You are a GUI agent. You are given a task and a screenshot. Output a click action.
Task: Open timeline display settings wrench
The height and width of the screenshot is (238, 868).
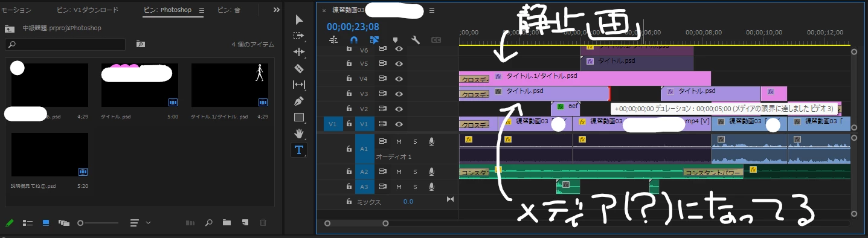pyautogui.click(x=416, y=40)
